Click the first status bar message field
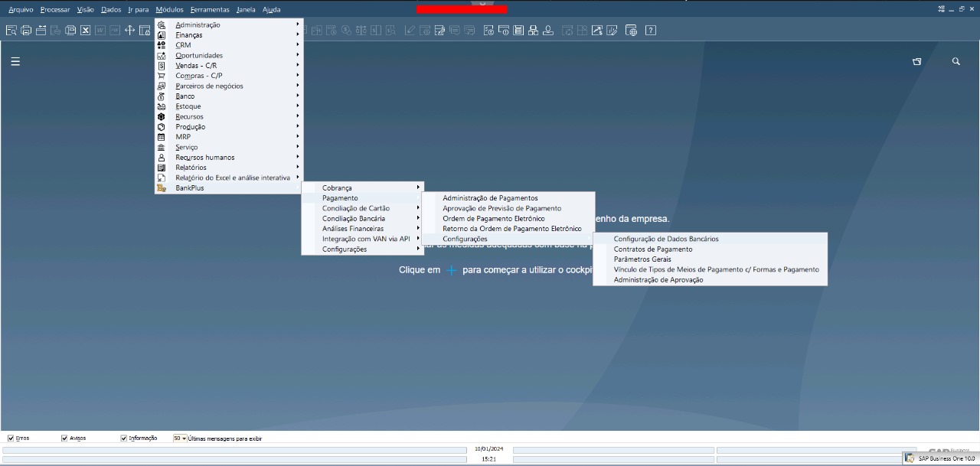Screen dimensions: 980x466 (234, 450)
